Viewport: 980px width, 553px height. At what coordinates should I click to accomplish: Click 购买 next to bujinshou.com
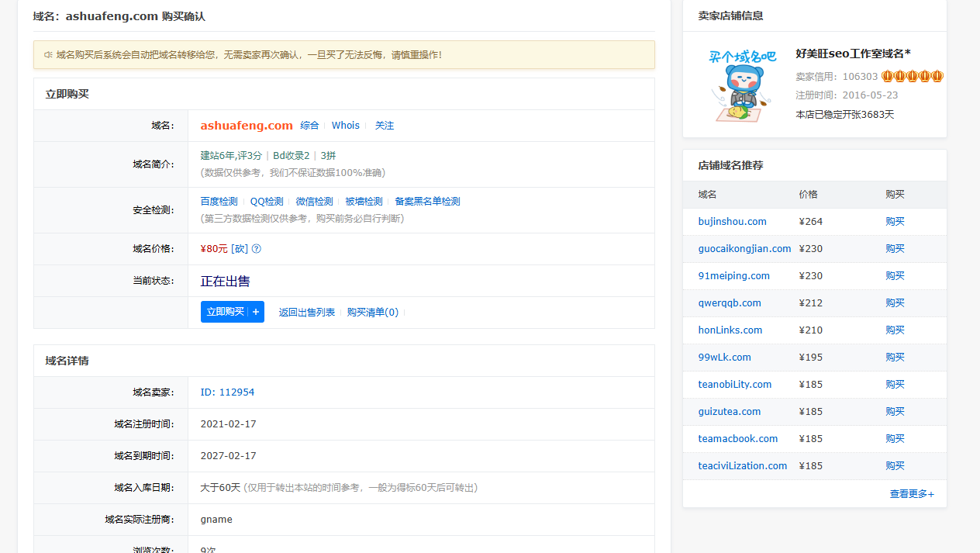pos(895,222)
